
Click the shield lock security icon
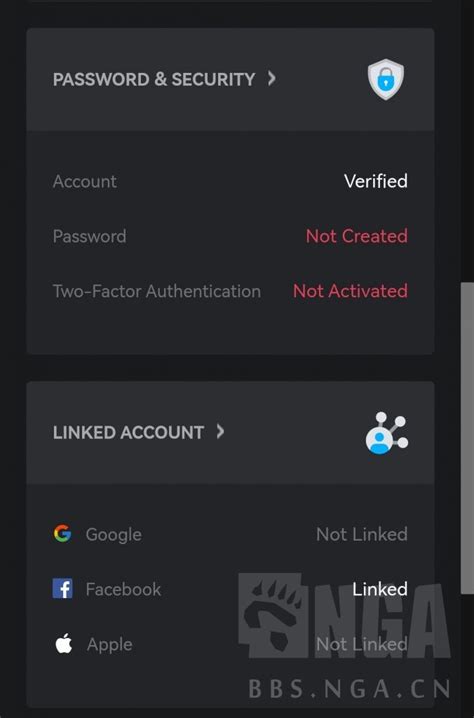click(x=386, y=79)
